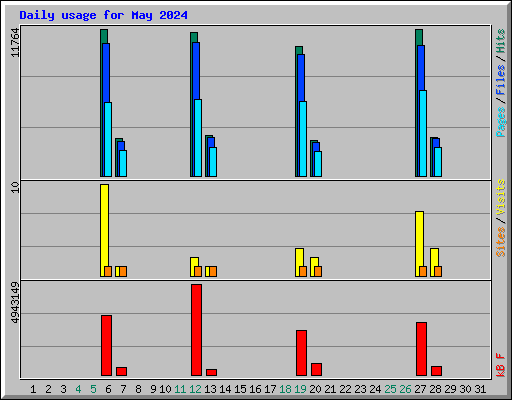
Task: Click the red KB bar for day 27
Action: pos(421,349)
